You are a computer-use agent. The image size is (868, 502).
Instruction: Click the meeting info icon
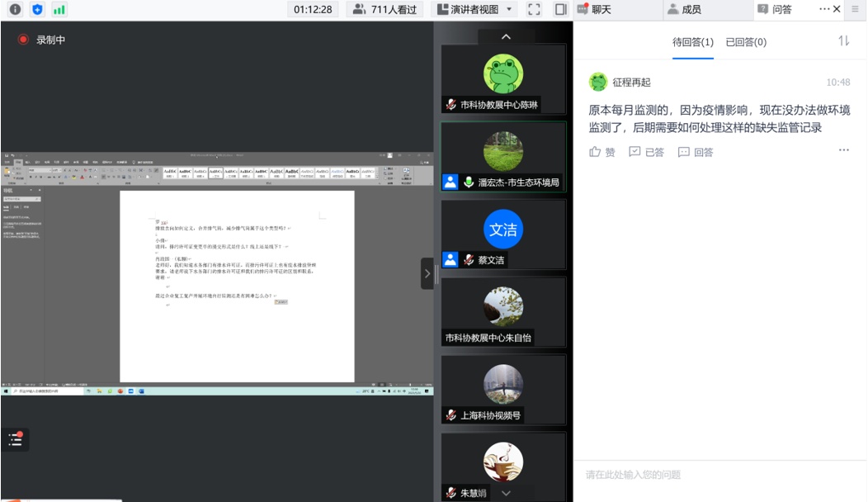point(15,10)
